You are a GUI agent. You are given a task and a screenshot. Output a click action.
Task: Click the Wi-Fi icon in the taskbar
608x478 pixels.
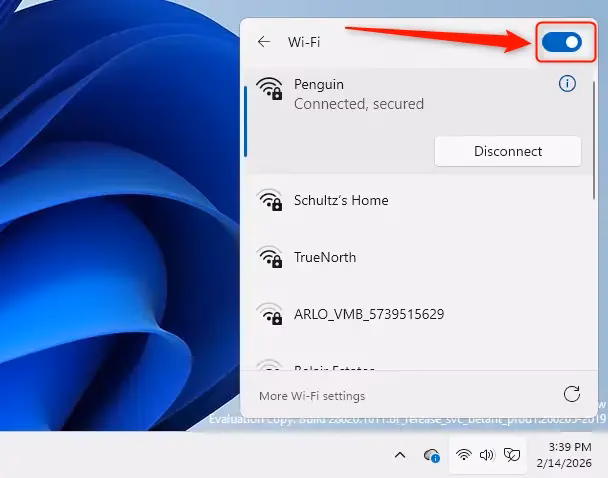tap(463, 455)
